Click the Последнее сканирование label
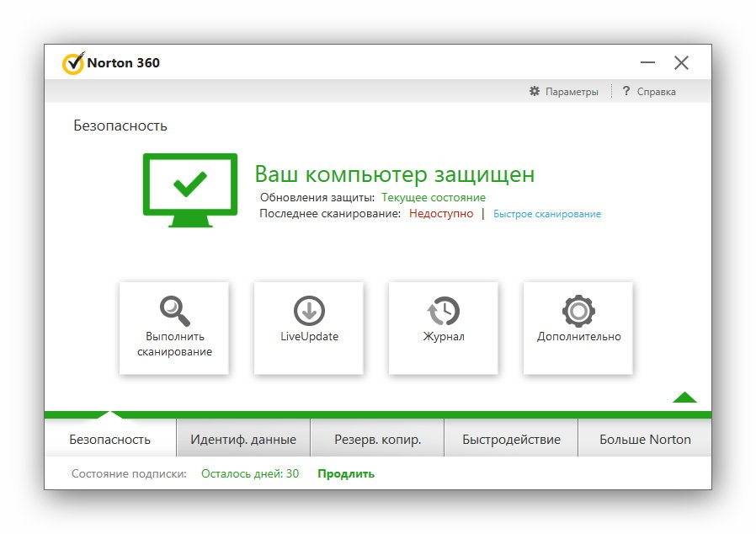 [x=330, y=213]
